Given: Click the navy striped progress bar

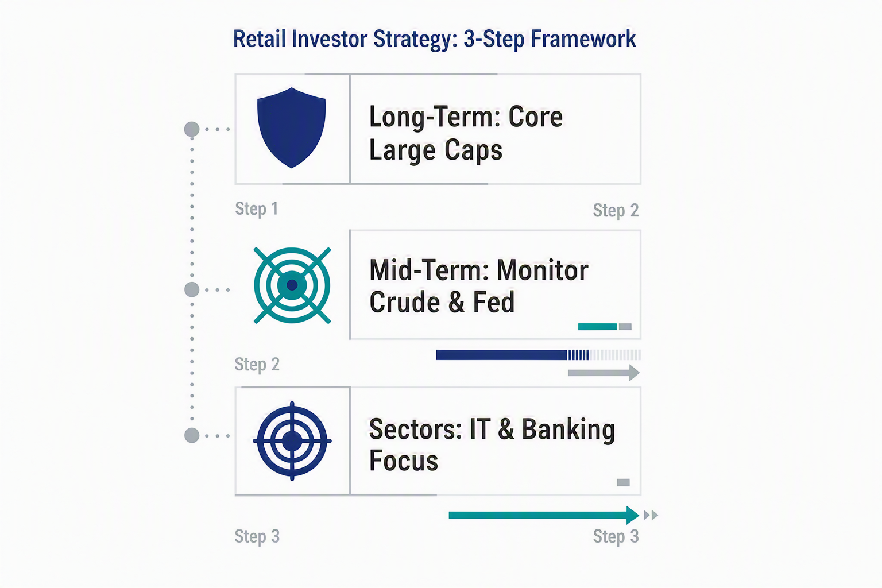Looking at the screenshot, I should pyautogui.click(x=538, y=355).
